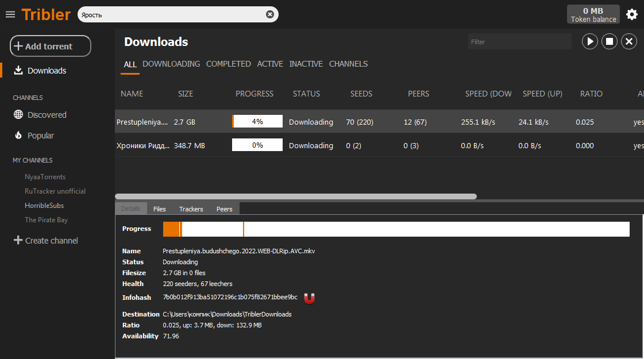Sort by NAME column header
644x359 pixels.
click(132, 94)
